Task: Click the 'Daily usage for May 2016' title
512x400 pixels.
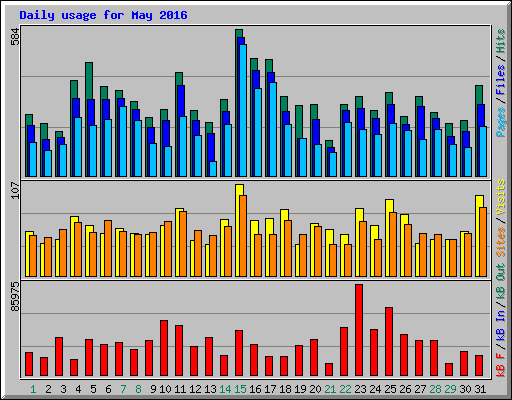Action: click(x=103, y=15)
